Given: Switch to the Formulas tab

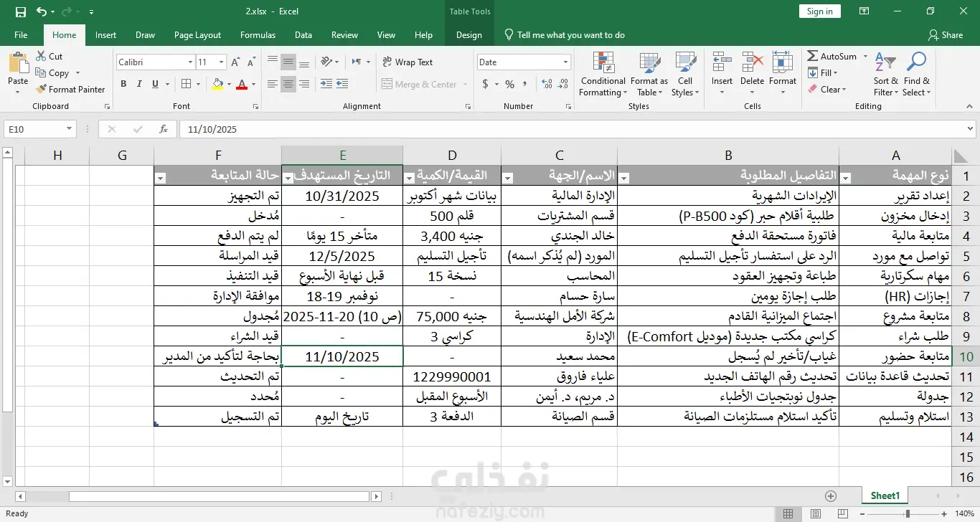Looking at the screenshot, I should point(258,35).
